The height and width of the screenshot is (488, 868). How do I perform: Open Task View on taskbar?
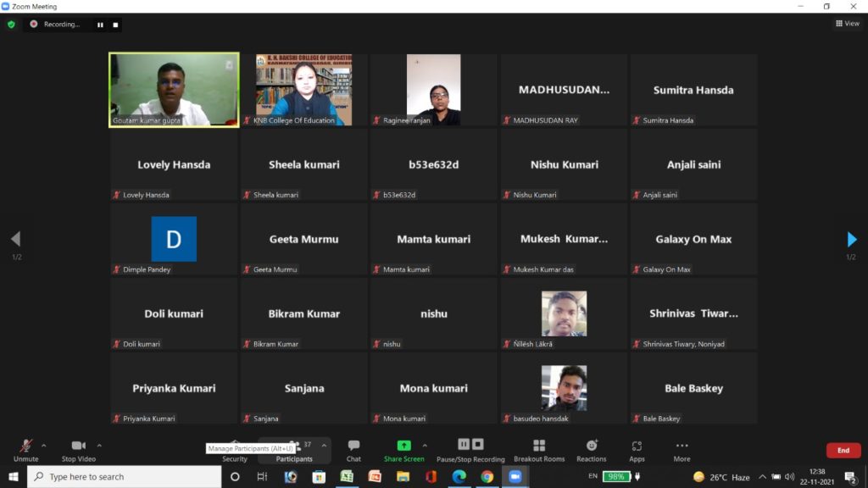[x=263, y=476]
